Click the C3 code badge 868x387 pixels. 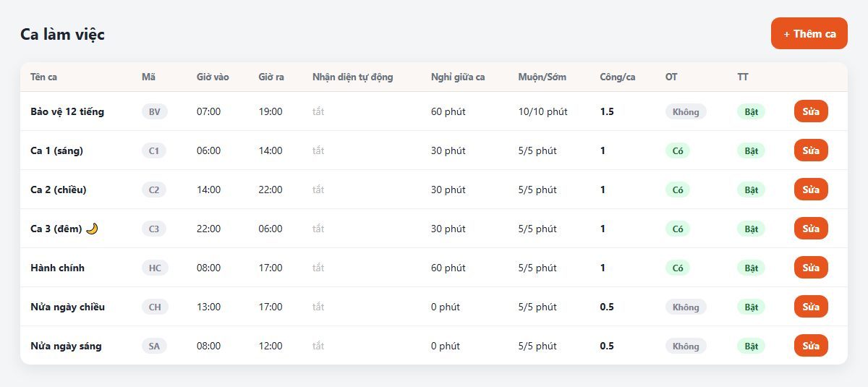(x=154, y=229)
